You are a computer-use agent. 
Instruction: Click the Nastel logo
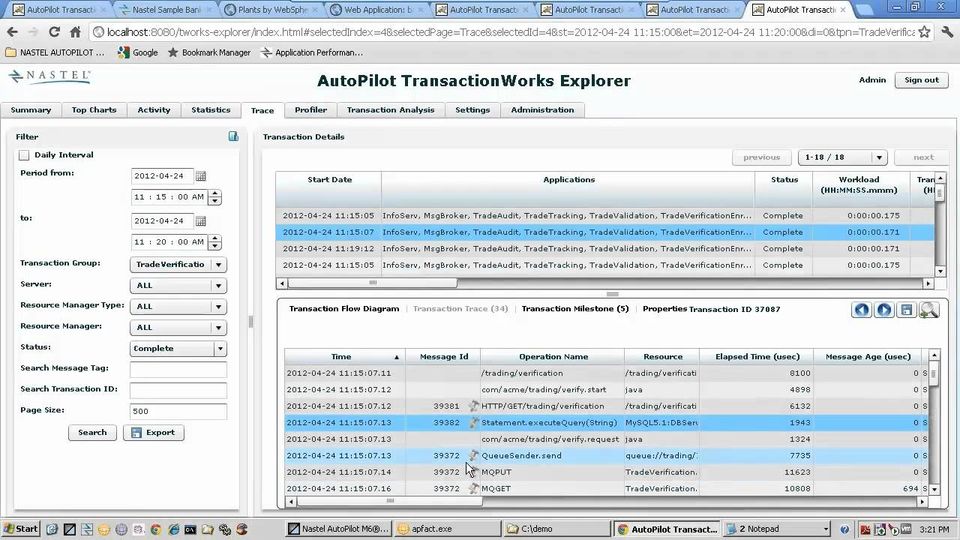(x=50, y=76)
